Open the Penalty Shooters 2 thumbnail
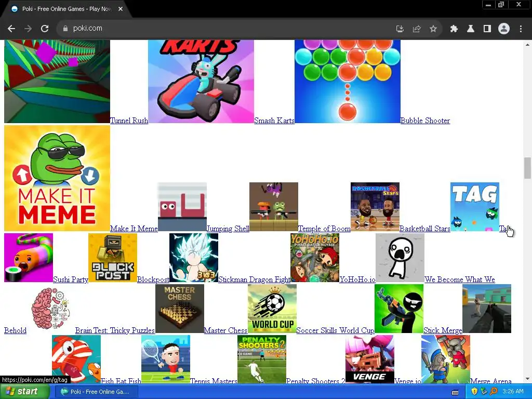 tap(262, 360)
